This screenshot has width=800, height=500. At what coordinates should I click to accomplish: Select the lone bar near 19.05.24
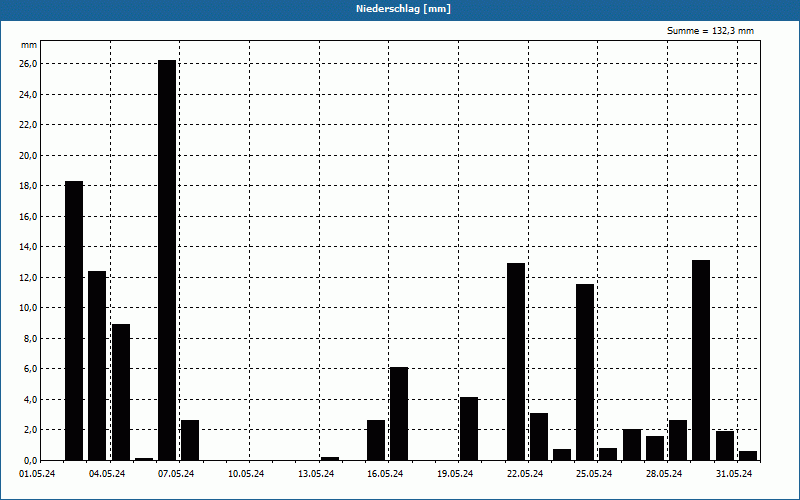click(x=469, y=428)
